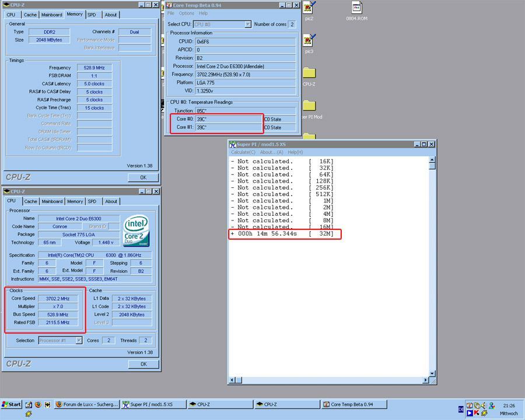Click left arrow on Super PI horizontal scrollbar

tap(232, 380)
